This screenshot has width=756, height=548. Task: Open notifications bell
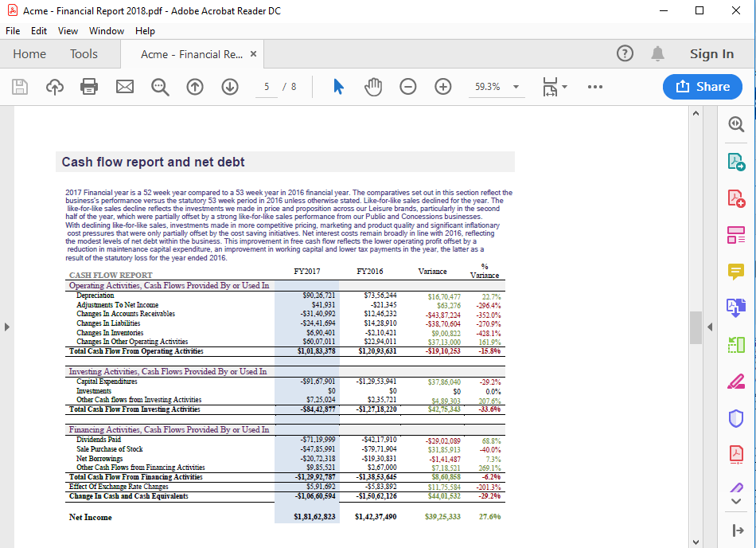pyautogui.click(x=657, y=53)
